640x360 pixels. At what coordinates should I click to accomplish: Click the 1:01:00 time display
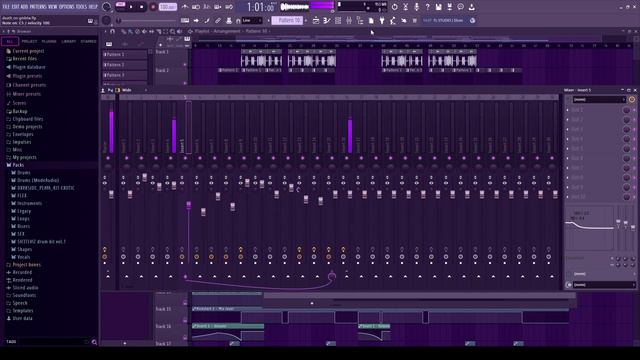[x=260, y=7]
